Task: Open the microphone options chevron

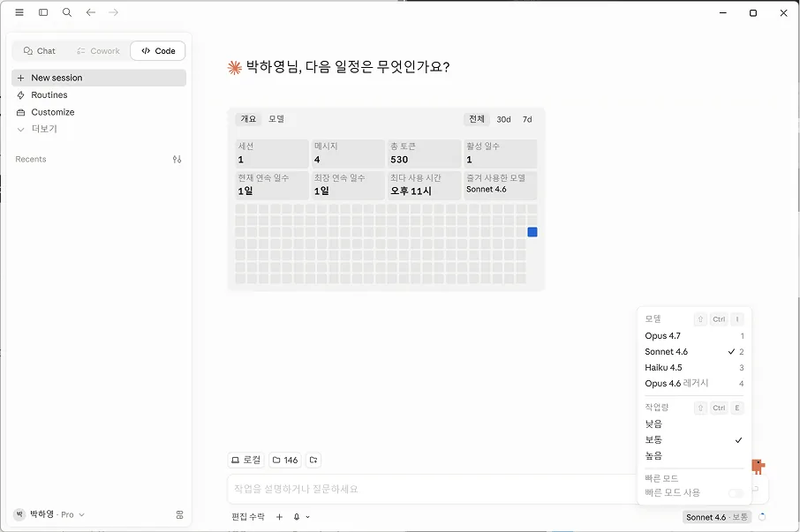Action: click(307, 517)
